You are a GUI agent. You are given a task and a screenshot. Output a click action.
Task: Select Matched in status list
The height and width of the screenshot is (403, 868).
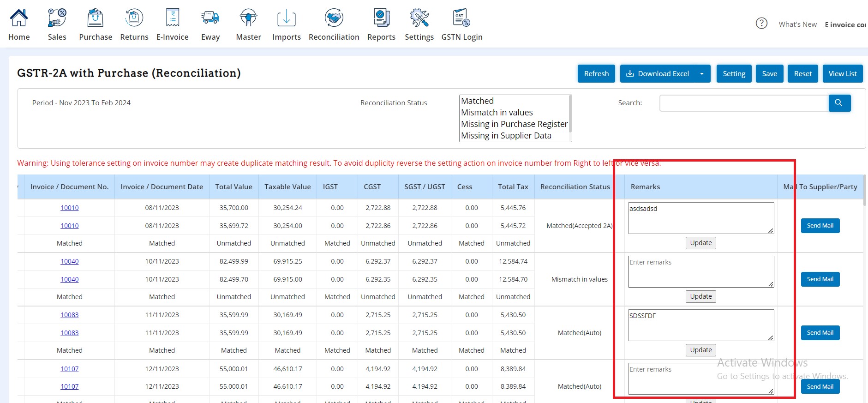514,101
